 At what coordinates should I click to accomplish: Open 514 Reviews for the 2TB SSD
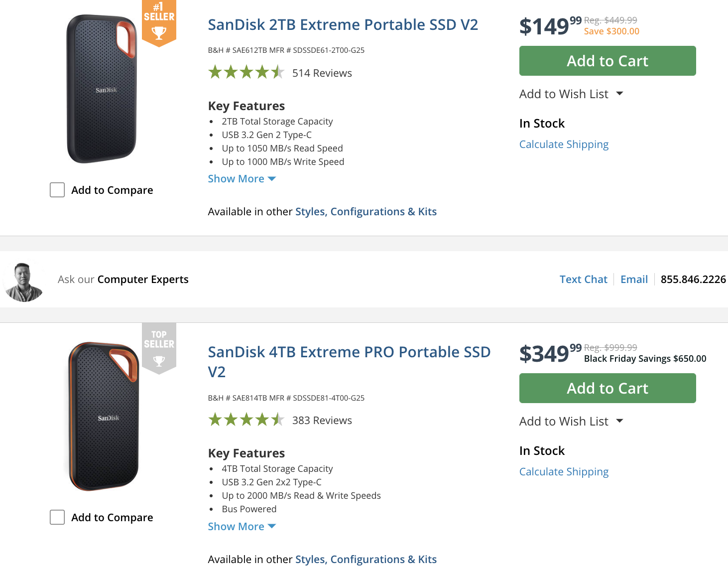pyautogui.click(x=322, y=73)
